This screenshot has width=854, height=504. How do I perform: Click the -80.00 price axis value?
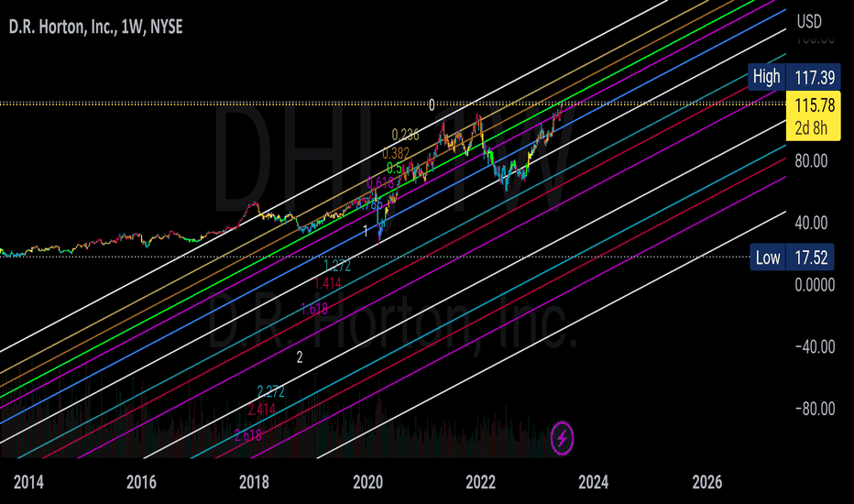(815, 409)
